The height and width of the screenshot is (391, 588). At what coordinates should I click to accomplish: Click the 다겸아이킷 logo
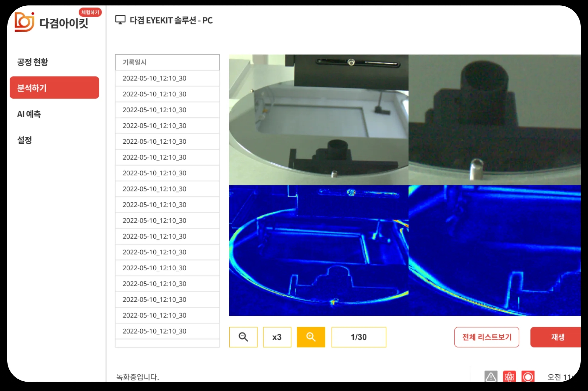(52, 22)
